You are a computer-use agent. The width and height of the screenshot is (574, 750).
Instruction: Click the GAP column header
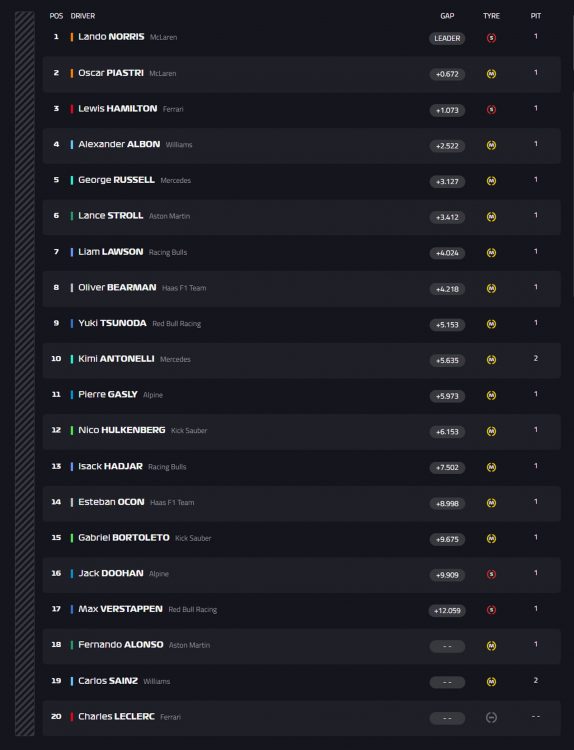(x=447, y=16)
